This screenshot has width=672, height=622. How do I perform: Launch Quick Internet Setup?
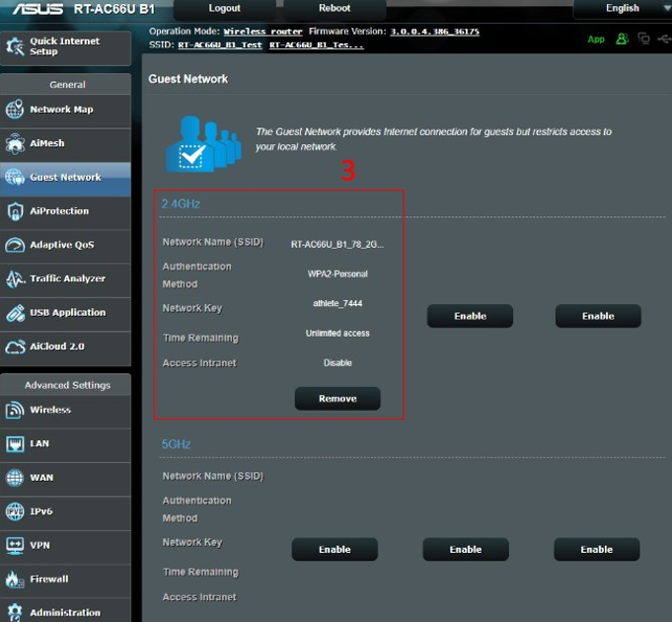pyautogui.click(x=65, y=46)
